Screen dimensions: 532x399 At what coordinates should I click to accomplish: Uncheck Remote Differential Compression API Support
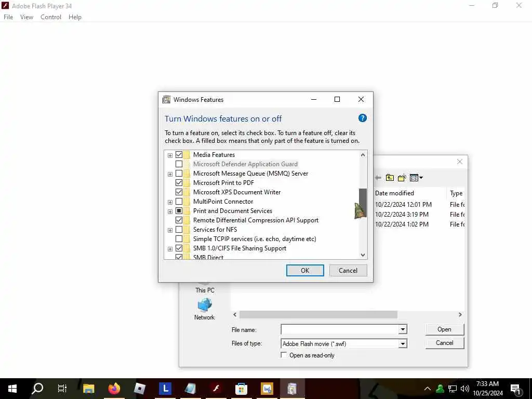click(179, 220)
